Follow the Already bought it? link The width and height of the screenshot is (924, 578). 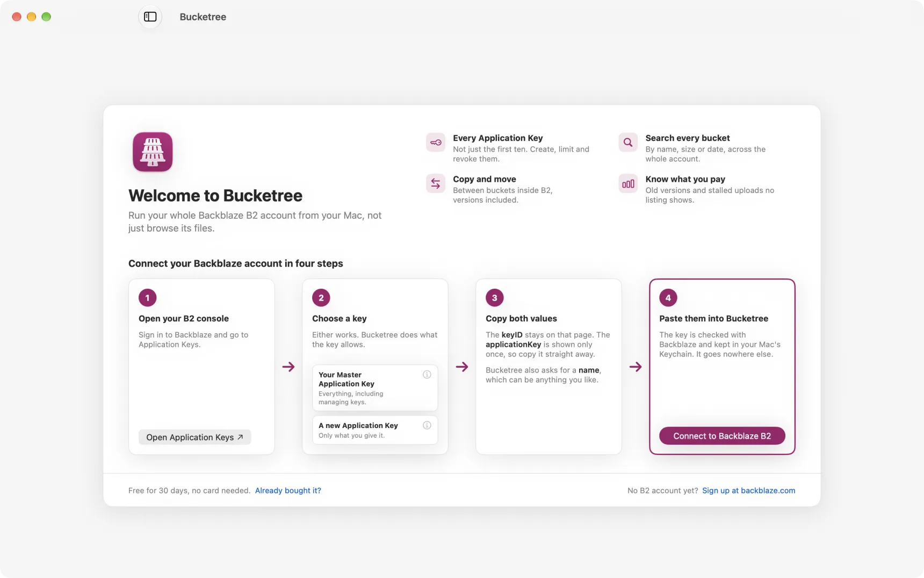(x=288, y=490)
